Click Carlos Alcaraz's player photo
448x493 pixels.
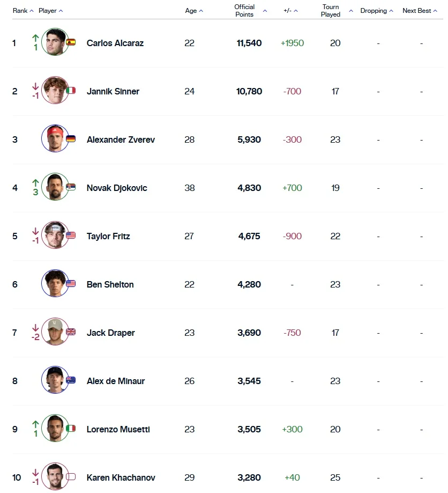click(55, 42)
